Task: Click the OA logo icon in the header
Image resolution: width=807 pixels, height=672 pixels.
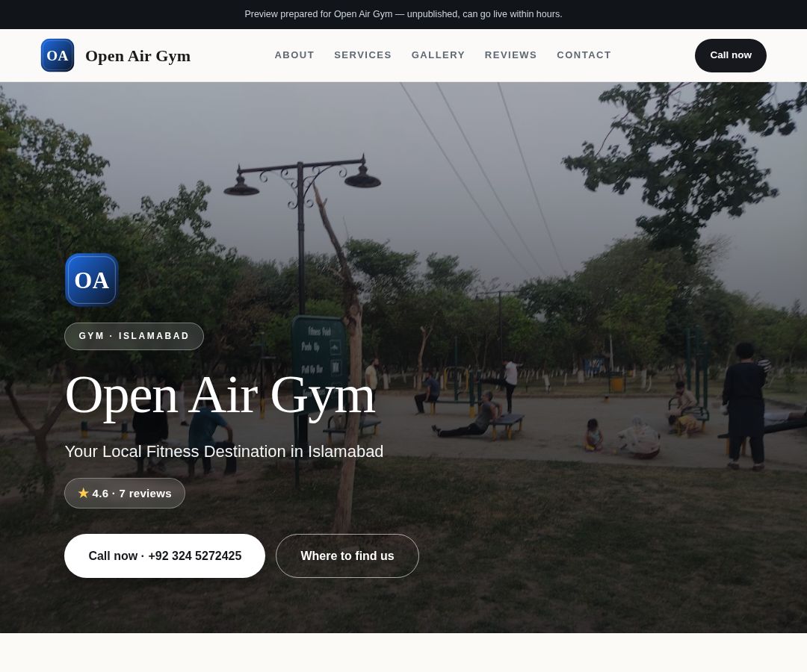Action: (58, 55)
